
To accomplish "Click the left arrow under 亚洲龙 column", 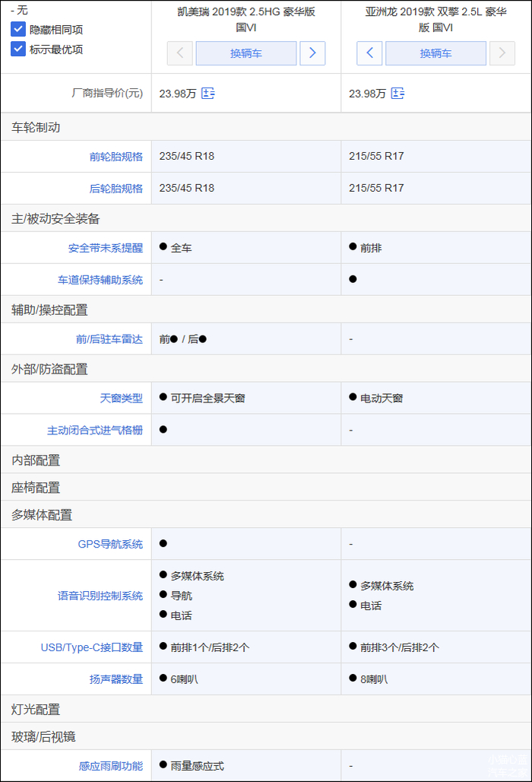I will [x=369, y=52].
